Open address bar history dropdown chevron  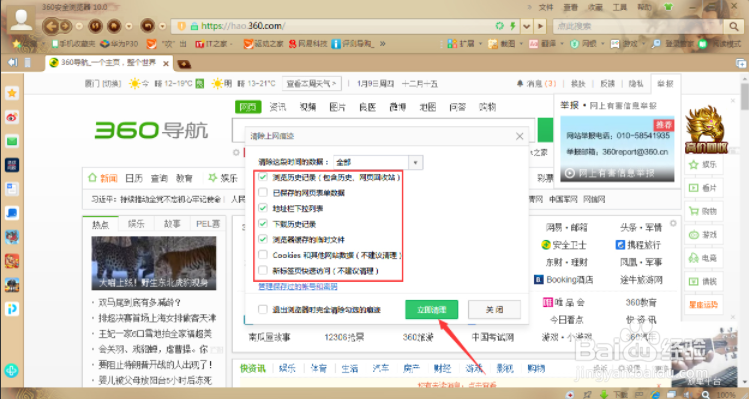[526, 26]
